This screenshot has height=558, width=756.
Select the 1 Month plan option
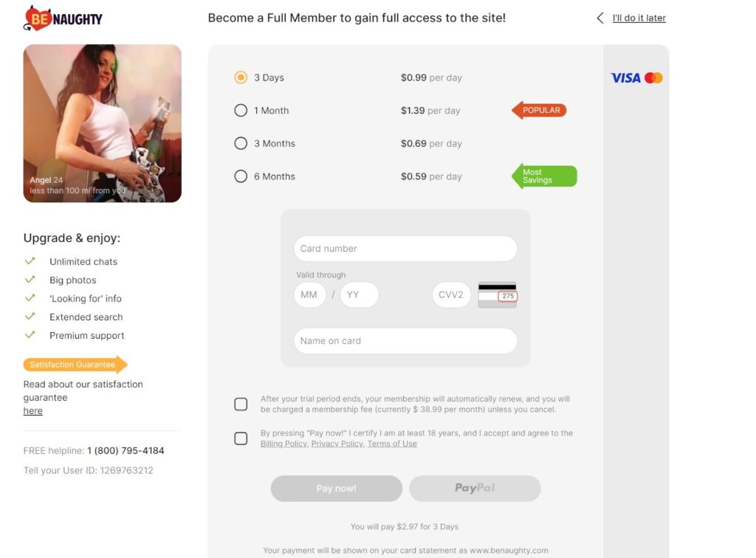click(x=241, y=110)
